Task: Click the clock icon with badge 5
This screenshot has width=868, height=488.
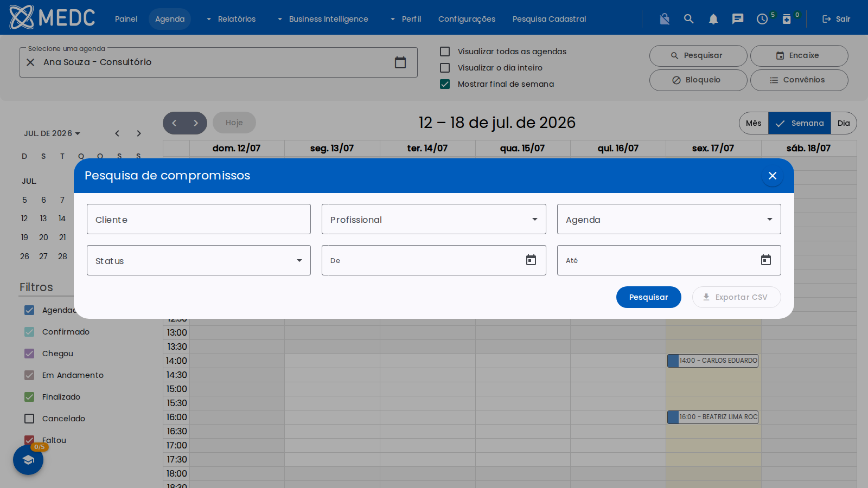Action: pos(762,19)
